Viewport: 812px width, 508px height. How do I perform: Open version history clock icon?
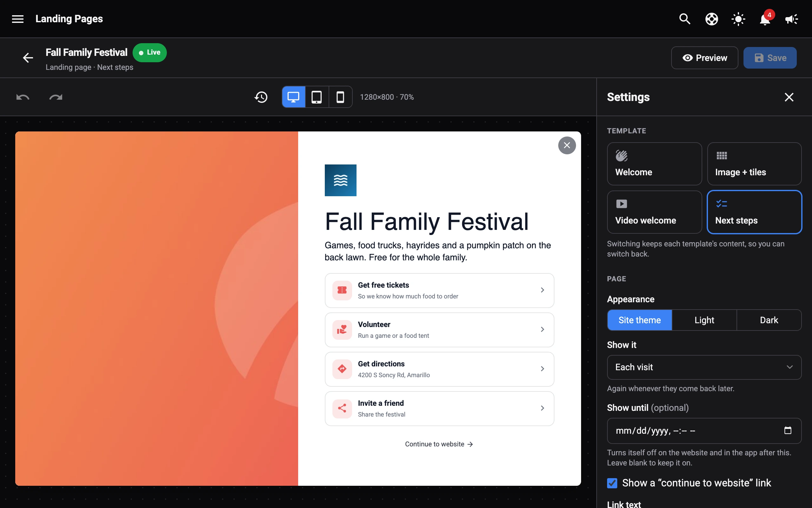[261, 97]
